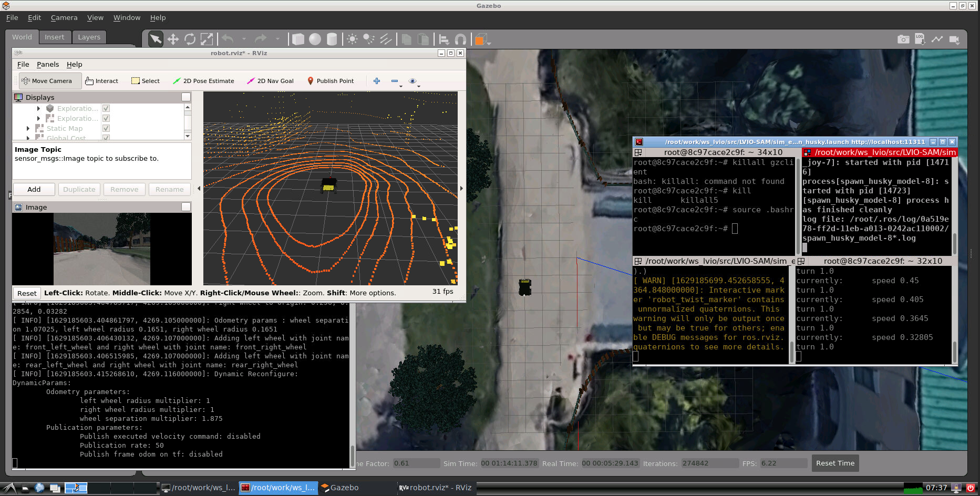Click the Displays list scroll-down arrow
980x496 pixels.
(x=188, y=136)
